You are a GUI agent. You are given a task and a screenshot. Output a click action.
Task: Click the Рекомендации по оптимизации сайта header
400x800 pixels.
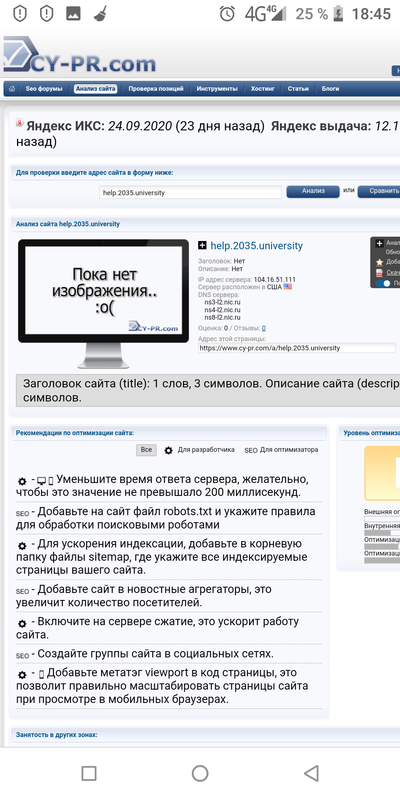click(x=74, y=433)
